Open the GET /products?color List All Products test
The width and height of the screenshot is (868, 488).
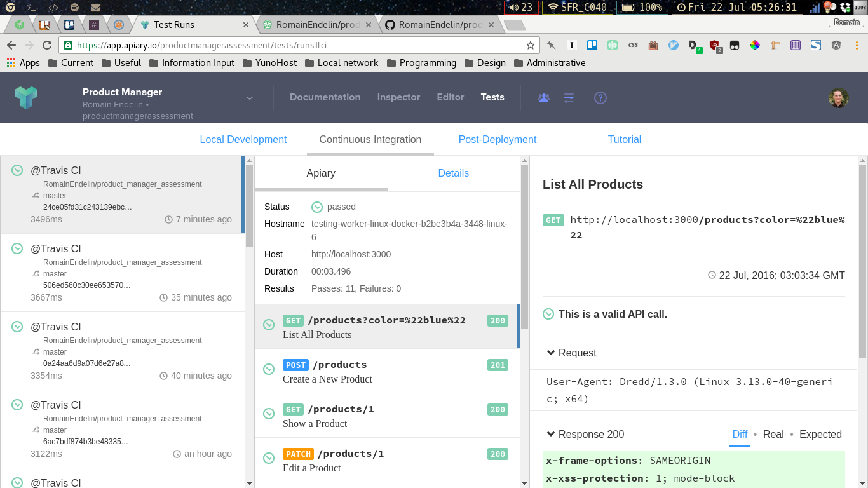pyautogui.click(x=386, y=327)
